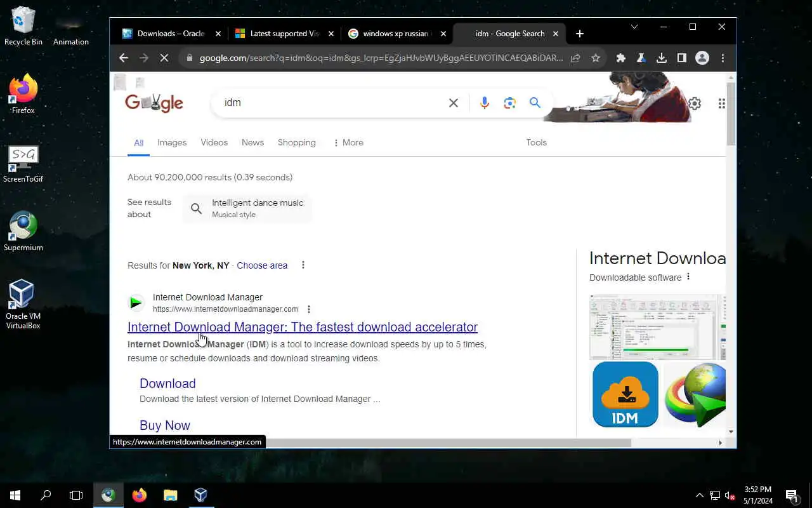Open notification center icon
The height and width of the screenshot is (508, 812).
792,495
